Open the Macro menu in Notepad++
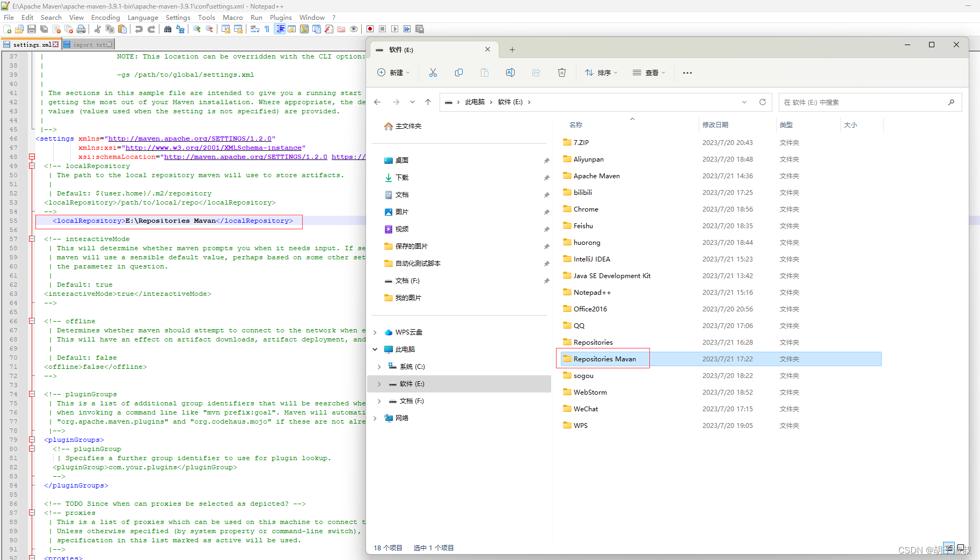The width and height of the screenshot is (980, 560). (233, 17)
